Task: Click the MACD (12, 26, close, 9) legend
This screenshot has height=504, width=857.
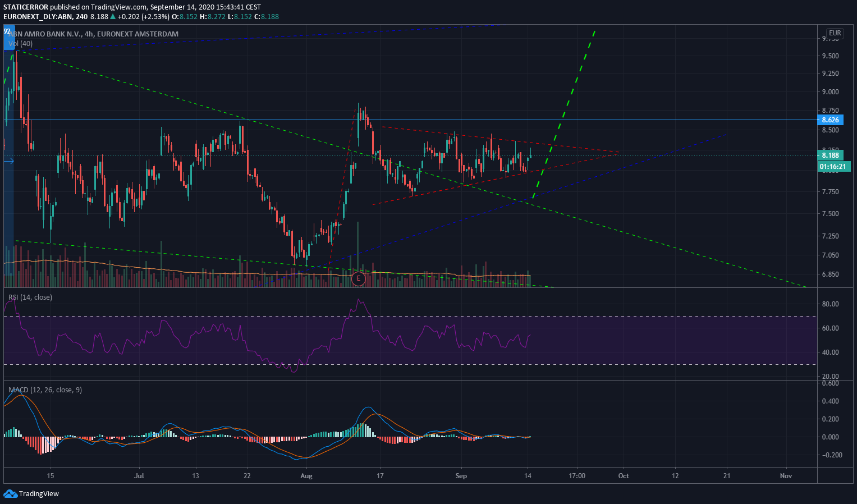Action: (45, 390)
